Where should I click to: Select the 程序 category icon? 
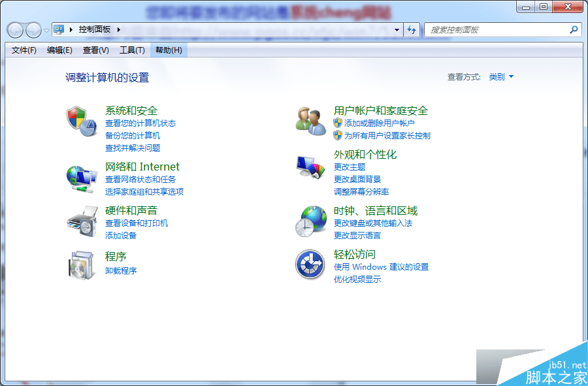(x=81, y=264)
